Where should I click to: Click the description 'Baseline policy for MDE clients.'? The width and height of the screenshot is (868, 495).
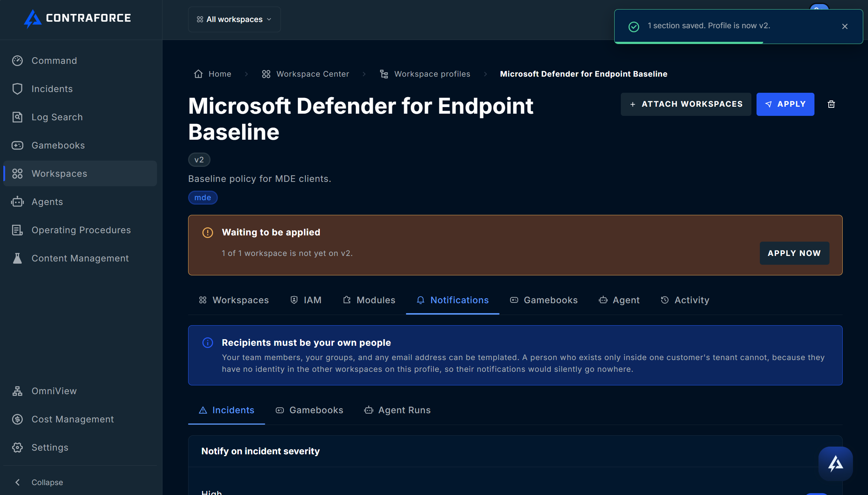click(x=260, y=179)
